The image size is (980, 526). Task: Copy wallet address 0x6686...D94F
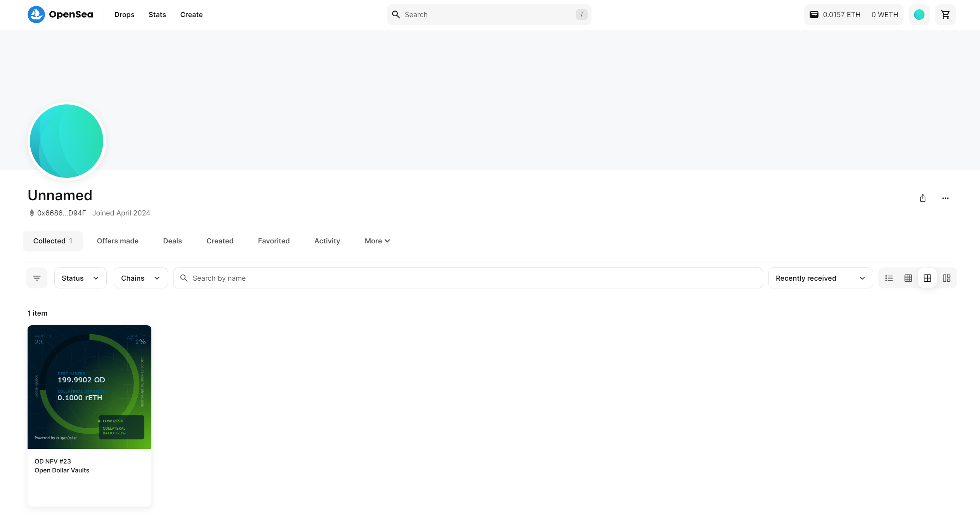click(61, 213)
